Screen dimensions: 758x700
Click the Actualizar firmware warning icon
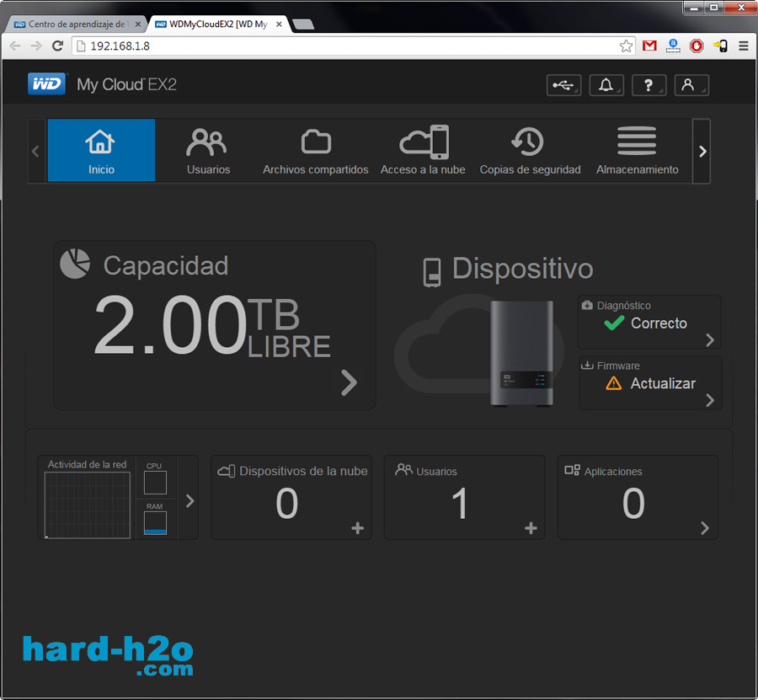(613, 383)
